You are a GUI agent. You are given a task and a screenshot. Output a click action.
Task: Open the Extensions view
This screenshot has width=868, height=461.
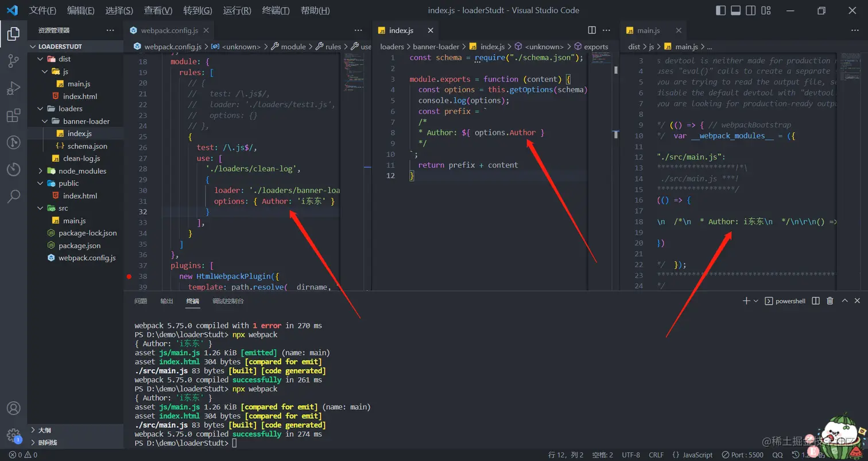tap(13, 115)
